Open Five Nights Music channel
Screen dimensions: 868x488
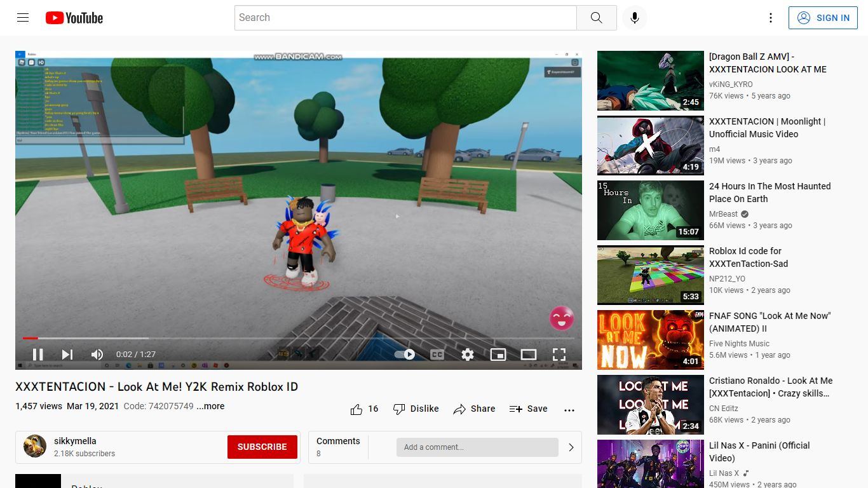point(739,344)
